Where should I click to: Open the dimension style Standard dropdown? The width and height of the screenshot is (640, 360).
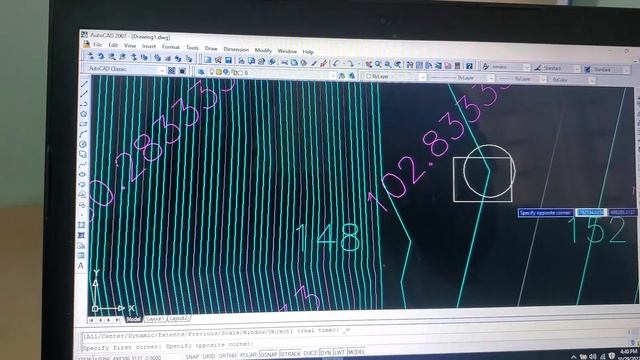[577, 69]
